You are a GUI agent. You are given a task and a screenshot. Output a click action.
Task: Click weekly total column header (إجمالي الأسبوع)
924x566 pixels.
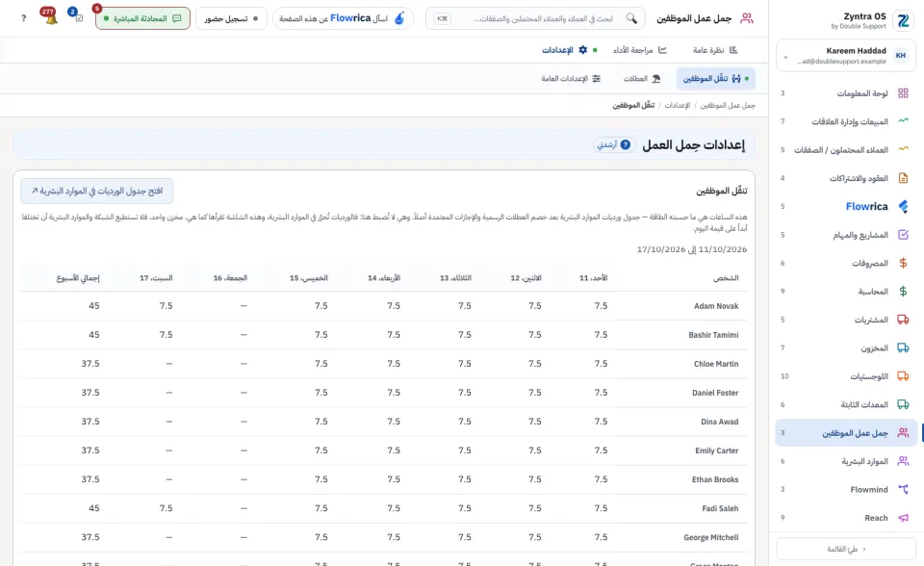pos(78,277)
